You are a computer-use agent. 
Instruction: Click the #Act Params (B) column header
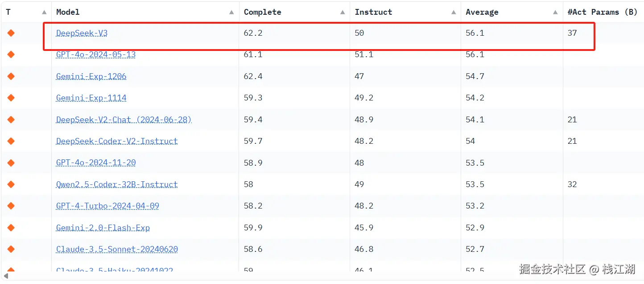tap(602, 12)
